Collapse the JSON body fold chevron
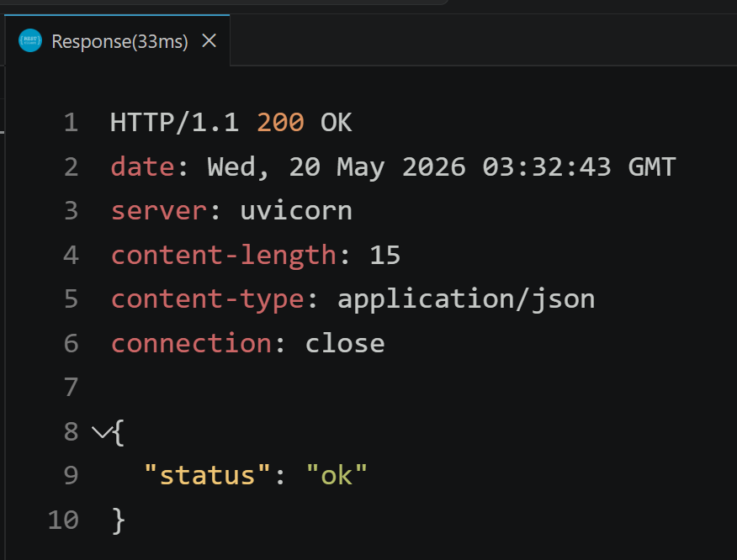Screen dimensions: 737x560 click(101, 431)
